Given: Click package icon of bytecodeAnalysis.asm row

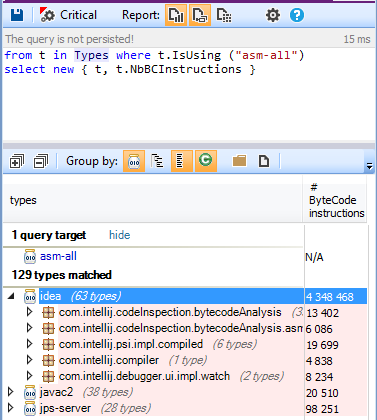Looking at the screenshot, I should (x=48, y=328).
